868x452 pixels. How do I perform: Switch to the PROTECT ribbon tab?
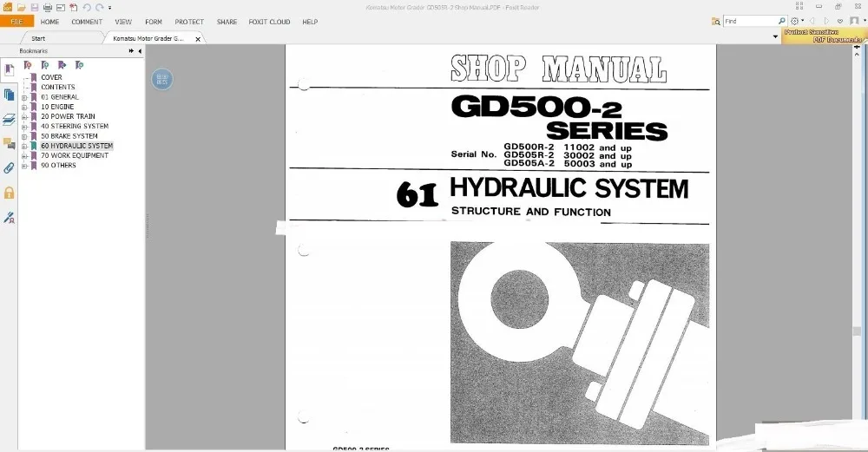coord(189,22)
